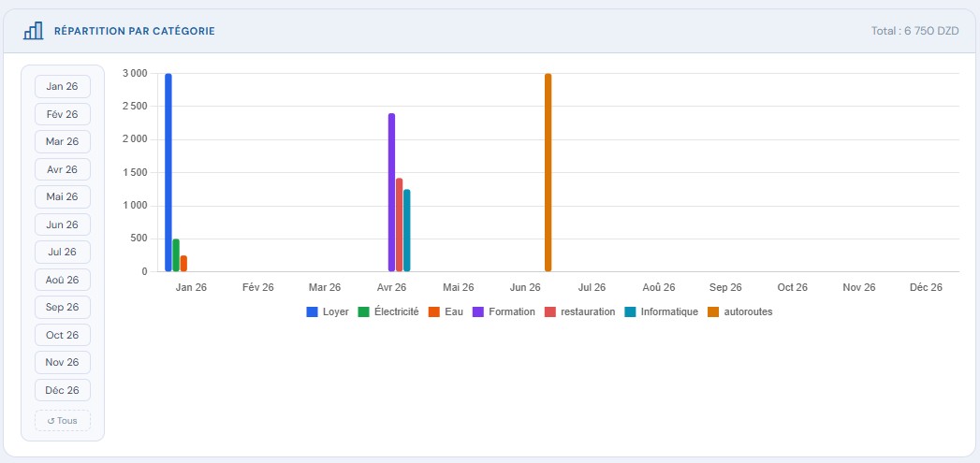This screenshot has width=980, height=463.
Task: Click the Jan 26 x-axis label
Action: pos(191,287)
